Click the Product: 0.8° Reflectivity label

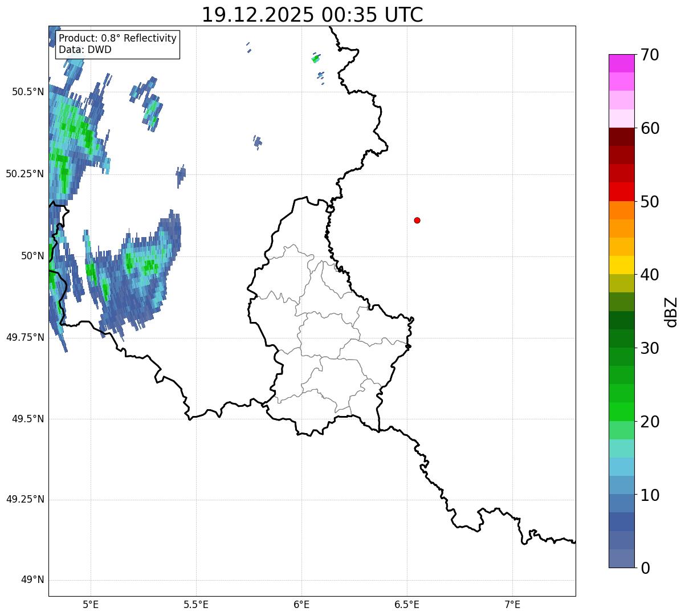click(x=118, y=38)
